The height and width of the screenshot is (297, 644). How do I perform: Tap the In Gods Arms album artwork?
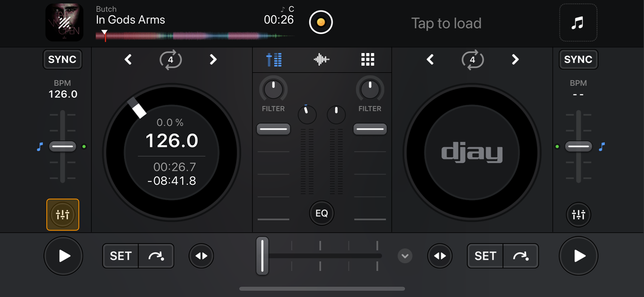click(64, 22)
